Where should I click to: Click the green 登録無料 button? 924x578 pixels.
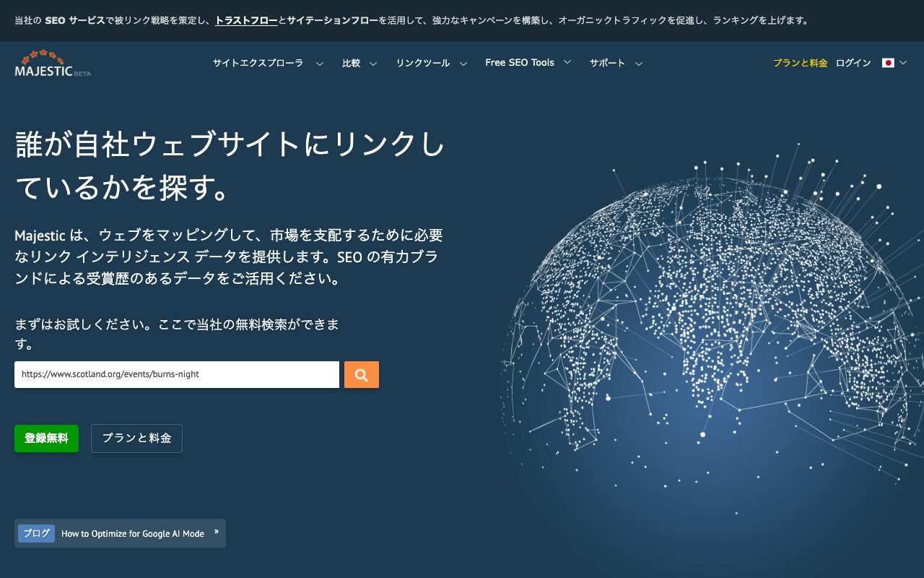pos(46,439)
